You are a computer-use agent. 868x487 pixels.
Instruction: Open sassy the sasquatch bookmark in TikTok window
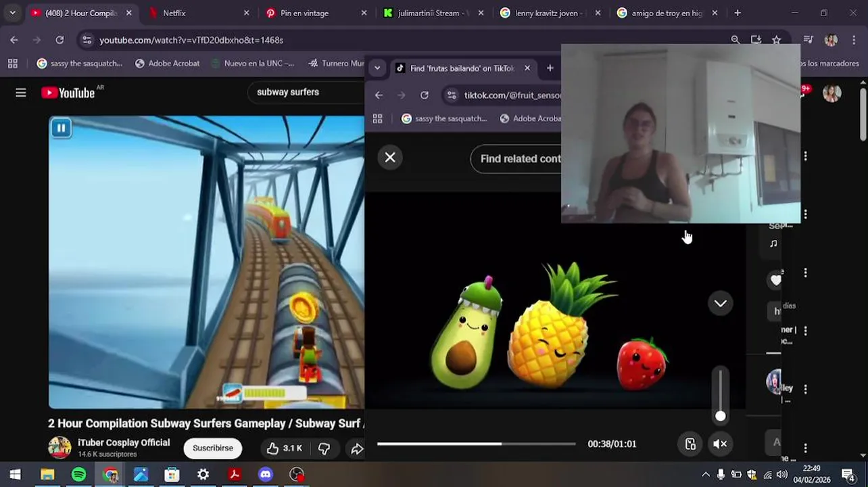tap(444, 118)
